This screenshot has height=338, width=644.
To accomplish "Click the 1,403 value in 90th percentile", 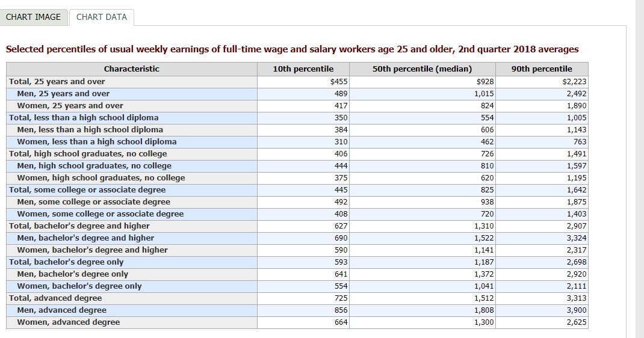I will point(577,214).
